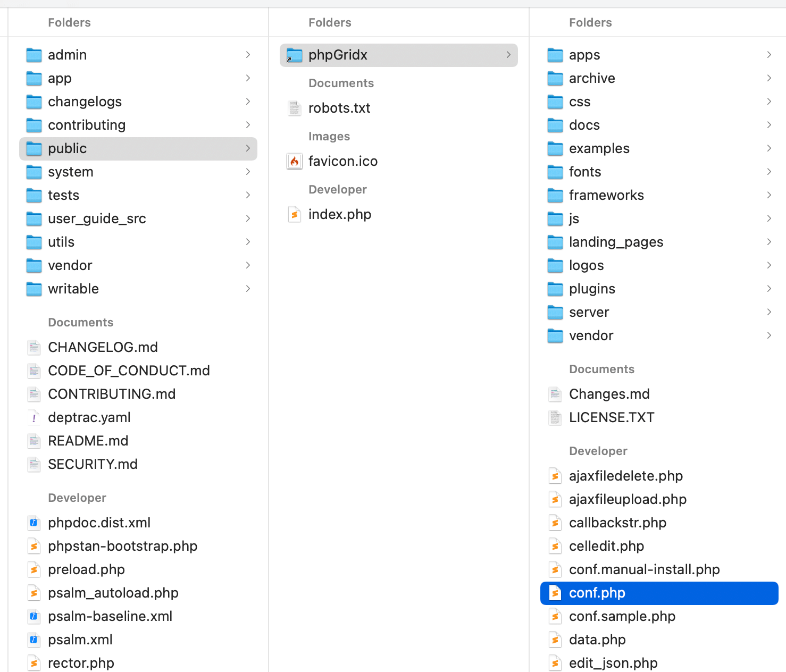Image resolution: width=786 pixels, height=672 pixels.
Task: Click the data.php file icon
Action: coord(555,640)
